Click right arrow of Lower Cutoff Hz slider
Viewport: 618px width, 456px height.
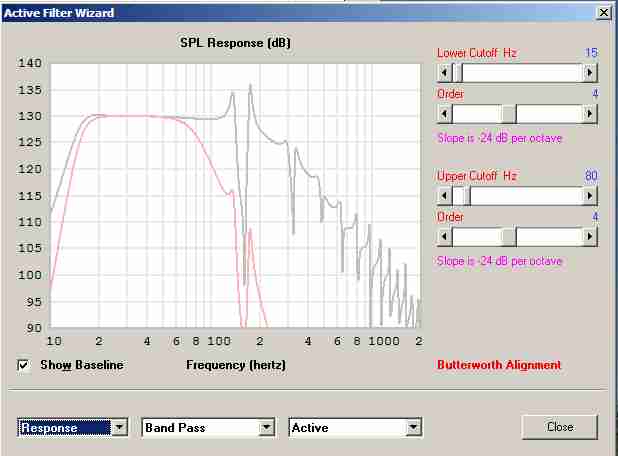tap(590, 73)
